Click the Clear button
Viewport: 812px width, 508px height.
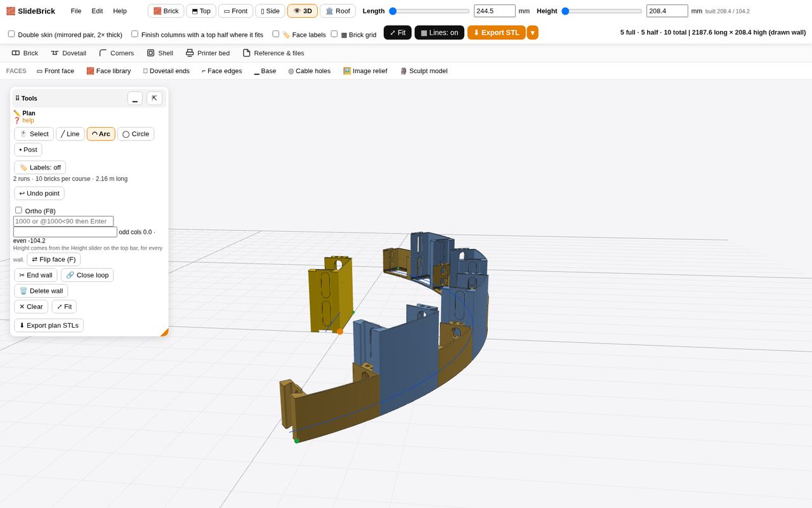(x=31, y=307)
